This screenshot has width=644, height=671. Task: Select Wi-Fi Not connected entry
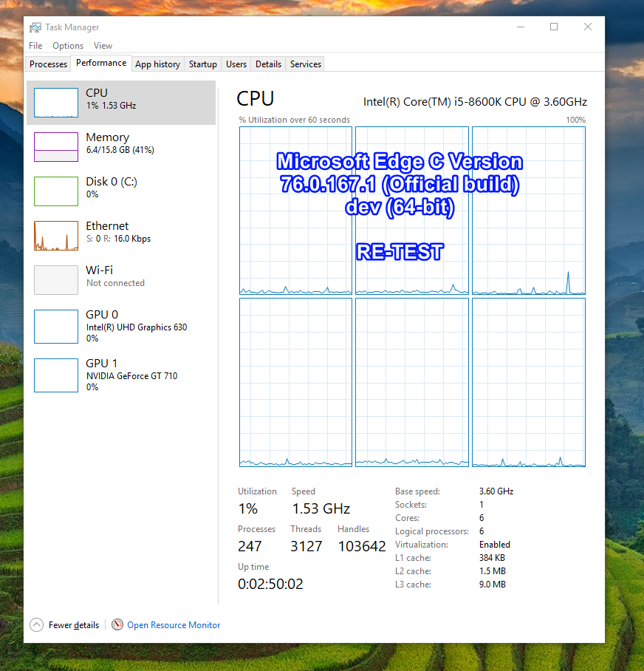(121, 280)
